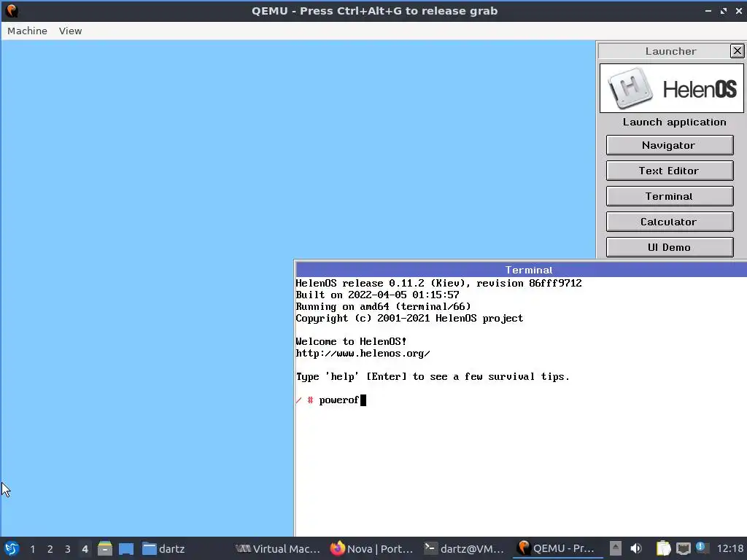Maximize the QEMU window
Screen dimensions: 747x560
723,10
